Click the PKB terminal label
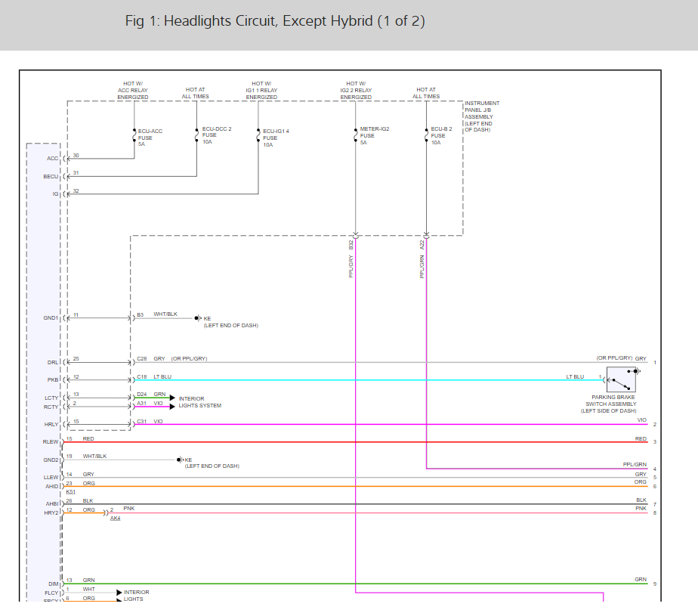Image resolution: width=698 pixels, height=616 pixels. [53, 380]
